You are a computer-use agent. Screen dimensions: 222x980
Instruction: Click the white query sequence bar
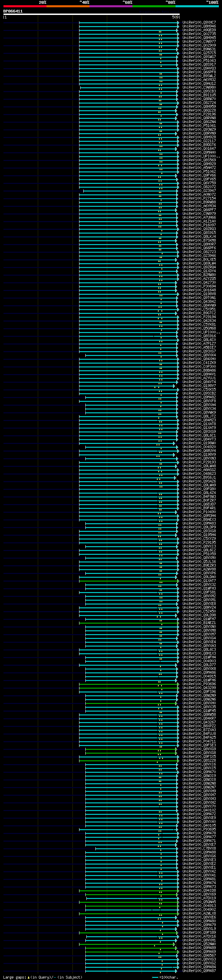pyautogui.click(x=92, y=15)
